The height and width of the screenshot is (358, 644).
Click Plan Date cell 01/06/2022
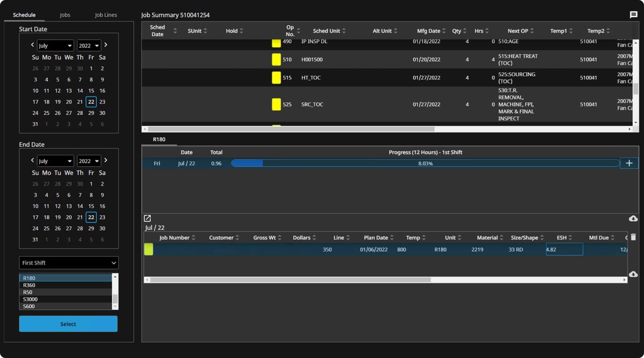(374, 250)
